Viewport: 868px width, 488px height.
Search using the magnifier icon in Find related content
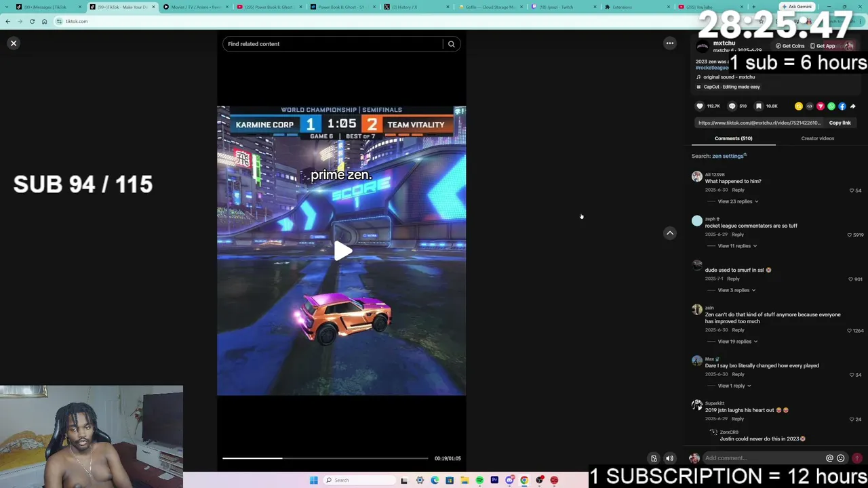pos(451,44)
